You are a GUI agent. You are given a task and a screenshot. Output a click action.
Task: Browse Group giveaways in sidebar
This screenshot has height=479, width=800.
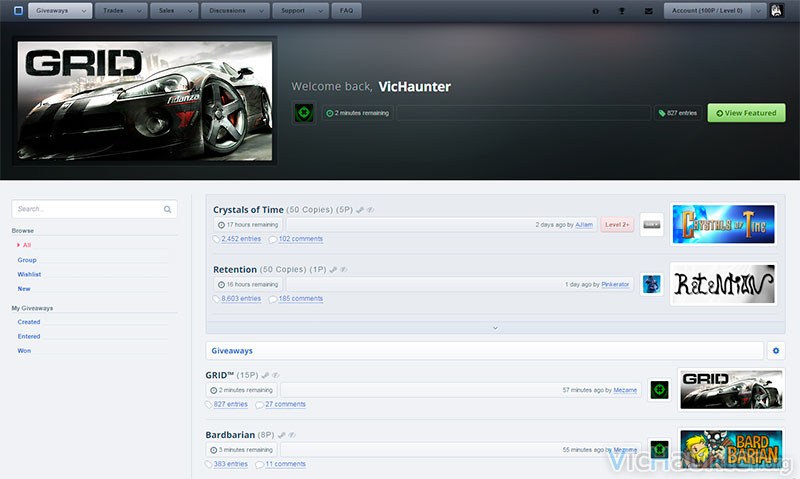(x=27, y=260)
